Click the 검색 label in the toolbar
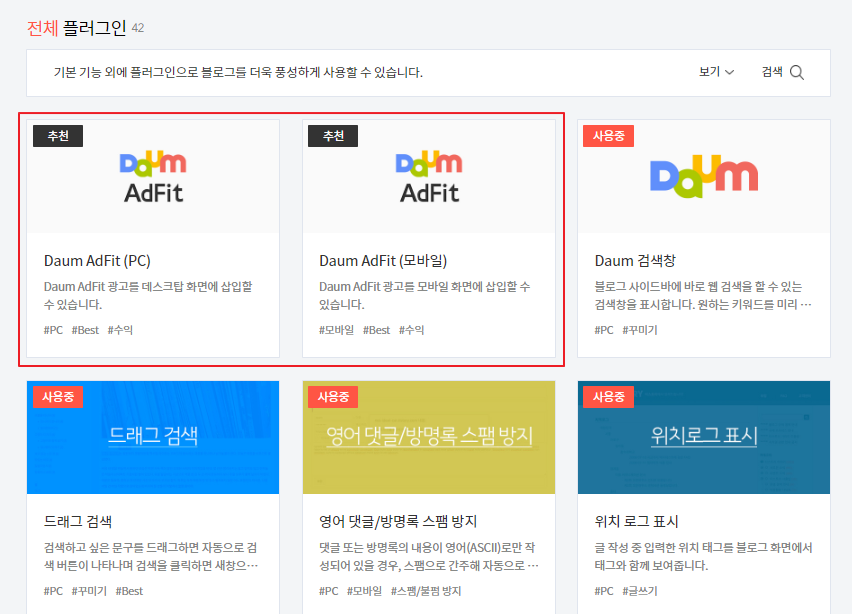The width and height of the screenshot is (852, 614). click(x=772, y=72)
